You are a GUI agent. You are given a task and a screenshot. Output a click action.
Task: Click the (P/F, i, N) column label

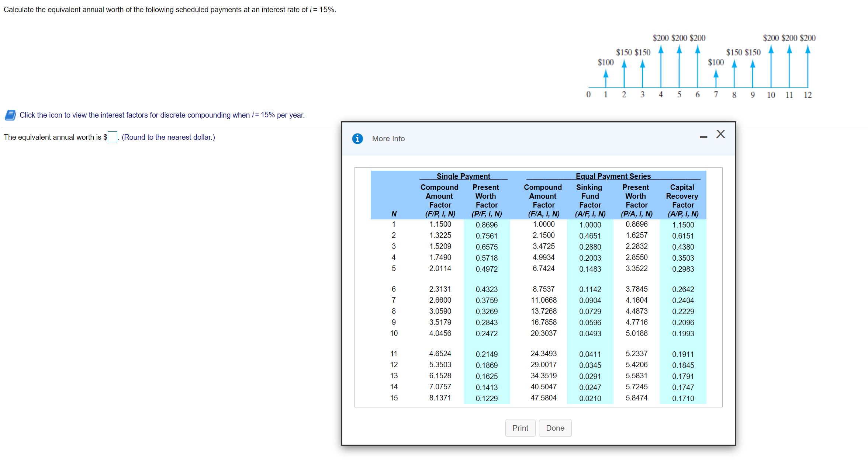coord(487,214)
